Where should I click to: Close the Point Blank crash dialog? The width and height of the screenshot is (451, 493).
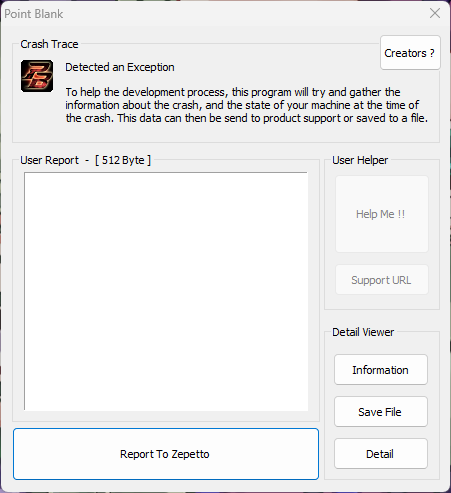click(435, 13)
